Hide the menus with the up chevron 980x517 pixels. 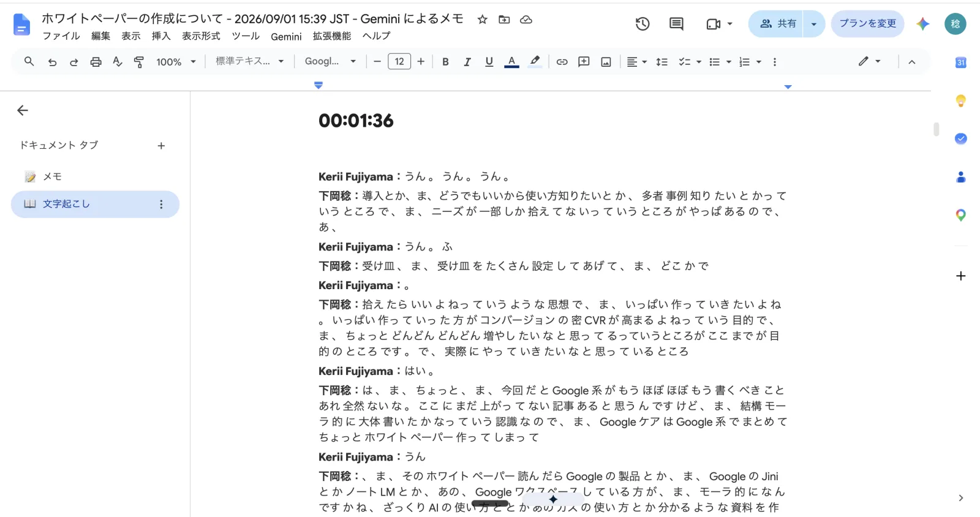[x=912, y=62]
